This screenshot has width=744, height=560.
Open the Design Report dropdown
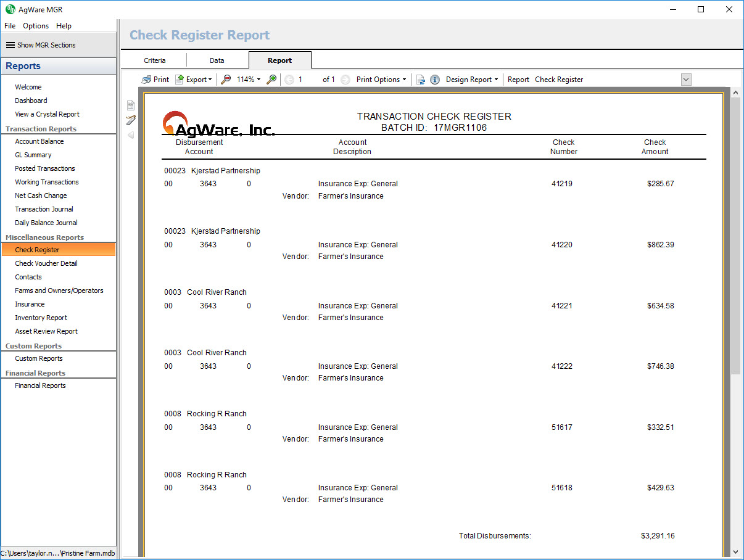click(x=472, y=80)
